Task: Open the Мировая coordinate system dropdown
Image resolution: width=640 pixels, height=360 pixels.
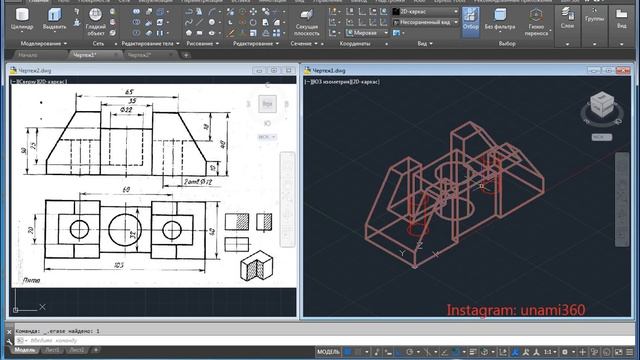Action: 367,33
